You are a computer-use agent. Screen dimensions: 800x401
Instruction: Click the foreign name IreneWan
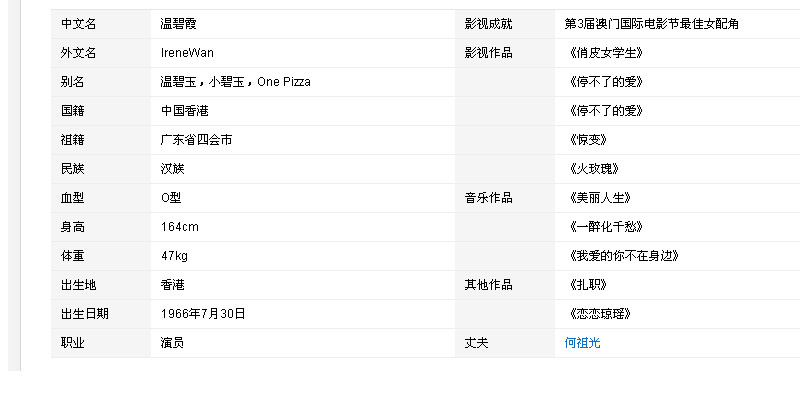(187, 52)
